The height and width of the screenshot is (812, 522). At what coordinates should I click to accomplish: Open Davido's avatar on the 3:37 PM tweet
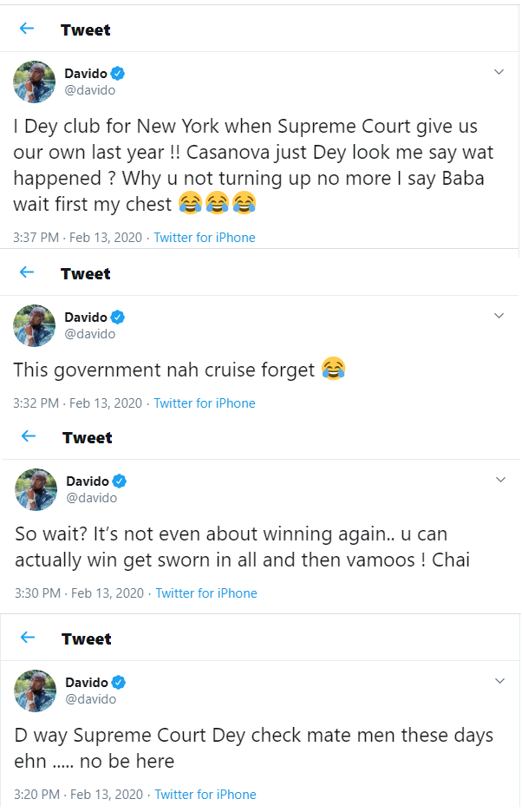35,82
